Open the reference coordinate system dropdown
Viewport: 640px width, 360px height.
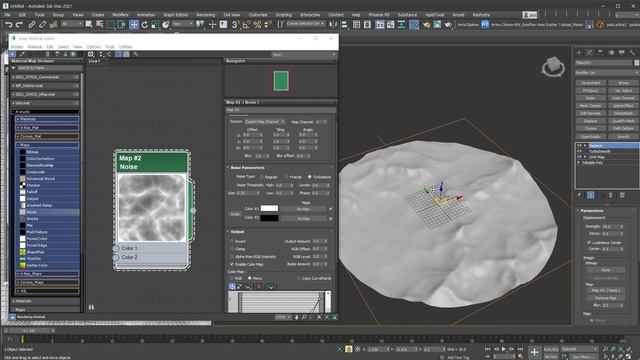[183, 24]
